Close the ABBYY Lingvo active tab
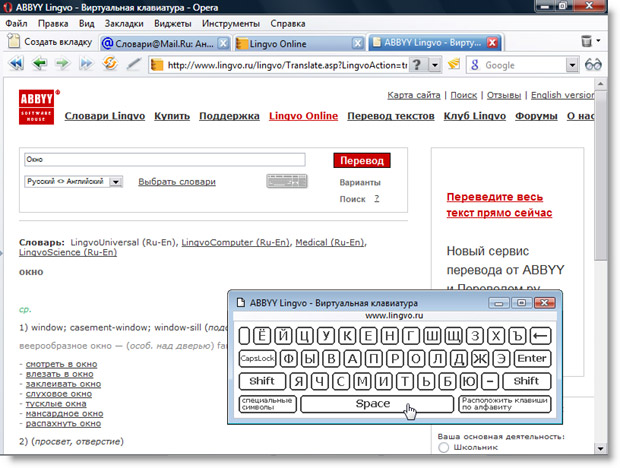620x468 pixels. point(492,42)
